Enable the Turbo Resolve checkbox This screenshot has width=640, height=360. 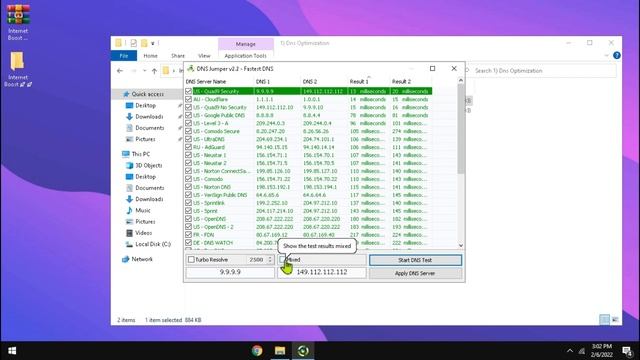click(x=191, y=260)
